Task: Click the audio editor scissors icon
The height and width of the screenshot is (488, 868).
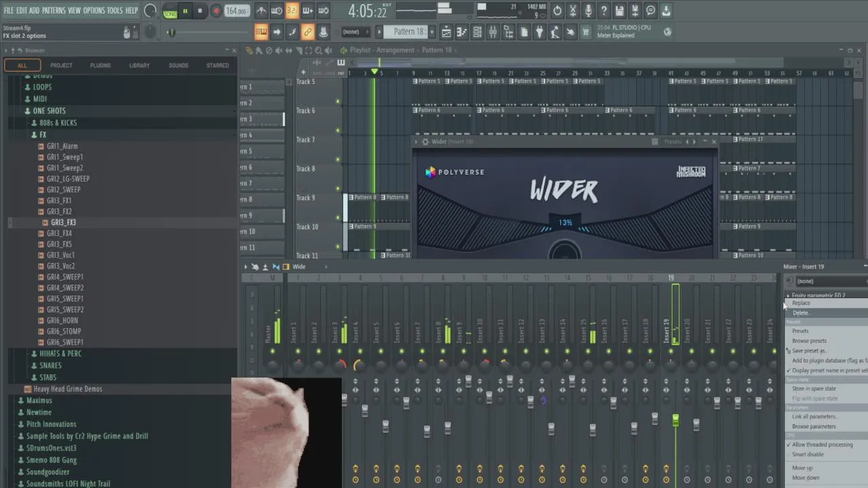Action: [573, 11]
